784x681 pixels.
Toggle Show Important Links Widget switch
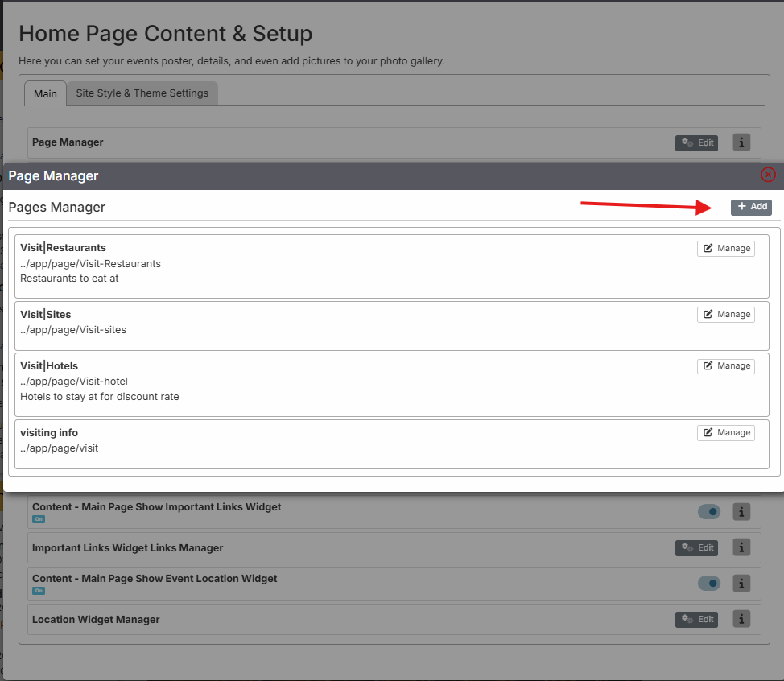click(709, 511)
